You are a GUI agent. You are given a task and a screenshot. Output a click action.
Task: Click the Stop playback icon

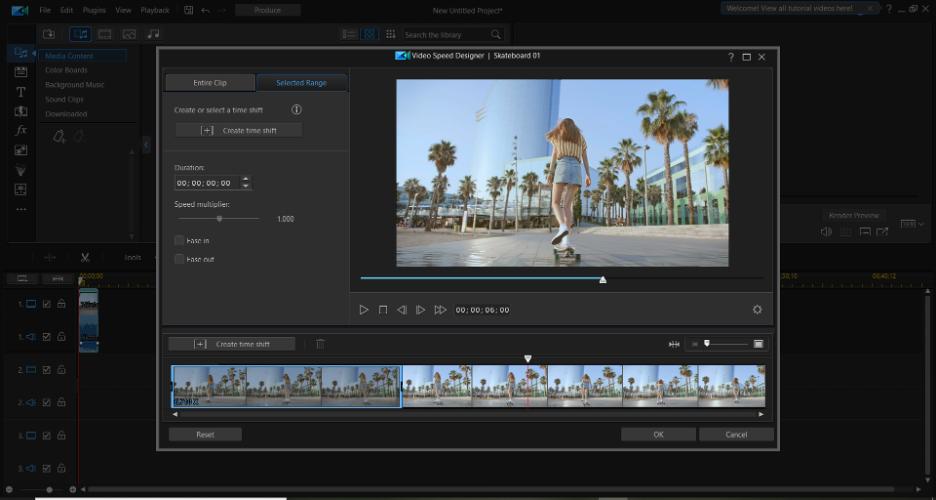(383, 310)
